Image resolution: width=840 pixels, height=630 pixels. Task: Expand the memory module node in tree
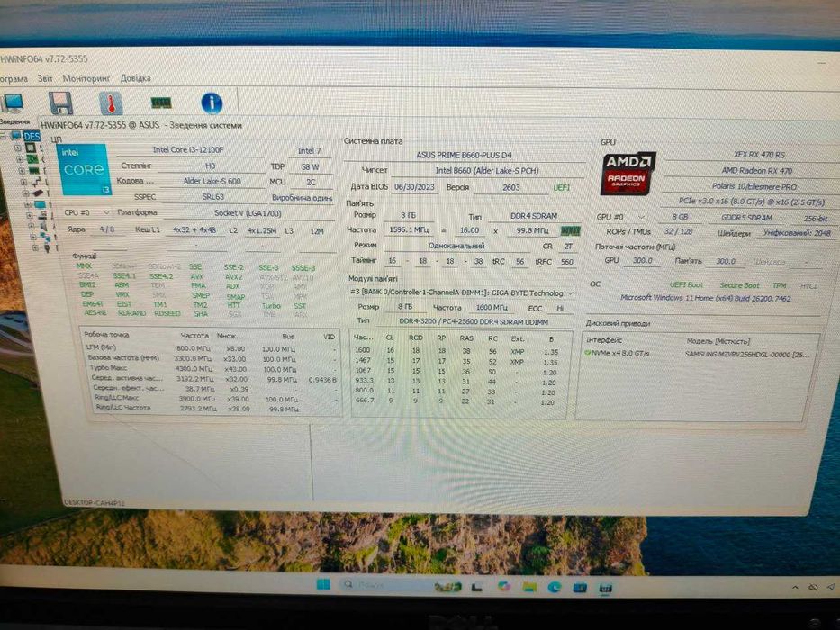(x=22, y=171)
